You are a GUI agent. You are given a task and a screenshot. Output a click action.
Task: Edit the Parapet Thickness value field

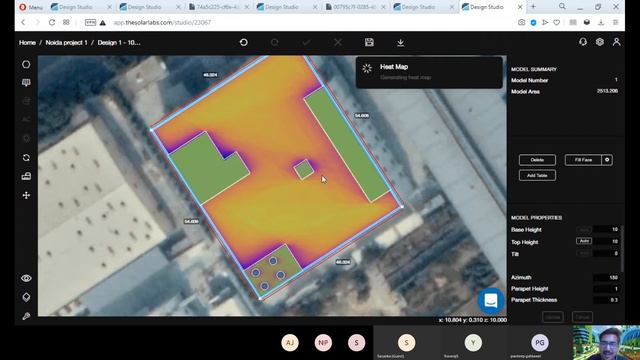[x=606, y=300]
